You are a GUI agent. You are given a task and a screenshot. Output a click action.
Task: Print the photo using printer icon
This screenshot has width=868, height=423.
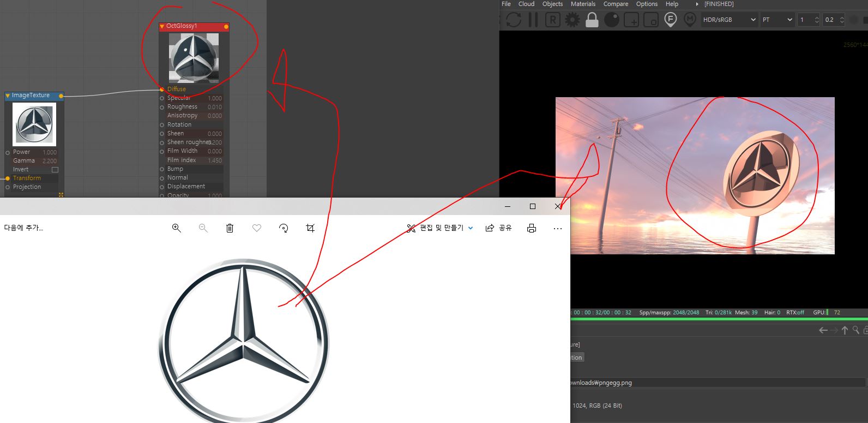tap(532, 228)
